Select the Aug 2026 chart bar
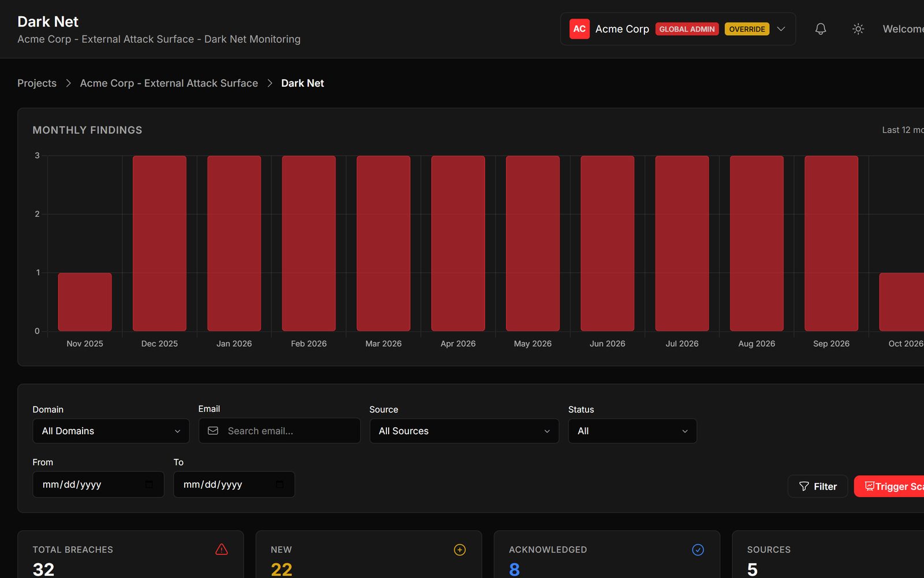The width and height of the screenshot is (924, 578). pos(757,243)
